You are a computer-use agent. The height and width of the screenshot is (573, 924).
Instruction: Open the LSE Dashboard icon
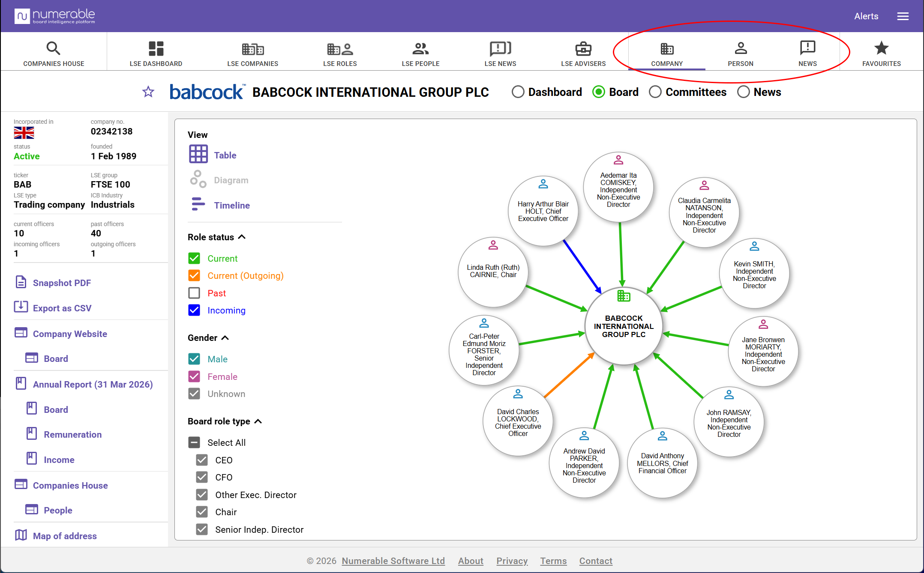point(156,48)
